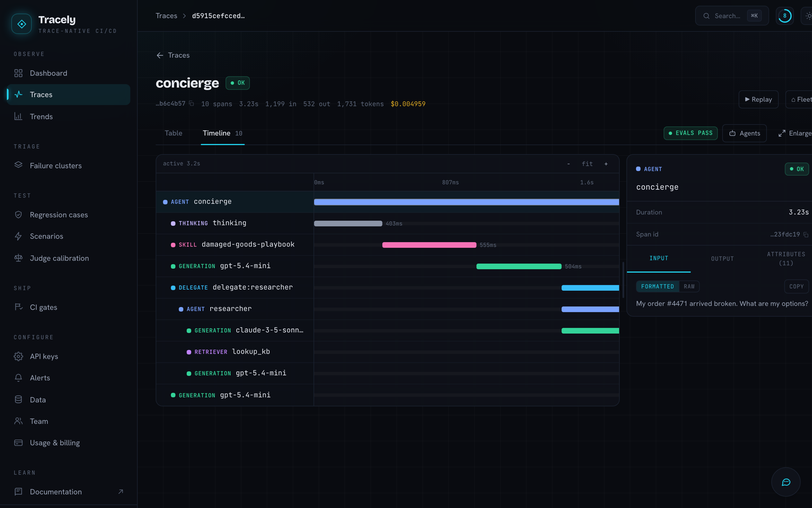
Task: Open Documentation link
Action: pos(68,492)
